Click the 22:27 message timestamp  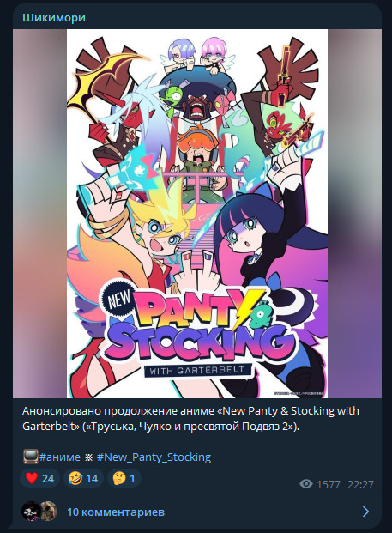[x=360, y=484]
